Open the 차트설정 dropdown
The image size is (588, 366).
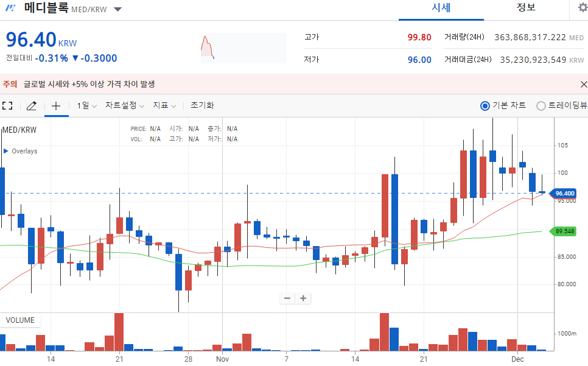point(125,106)
